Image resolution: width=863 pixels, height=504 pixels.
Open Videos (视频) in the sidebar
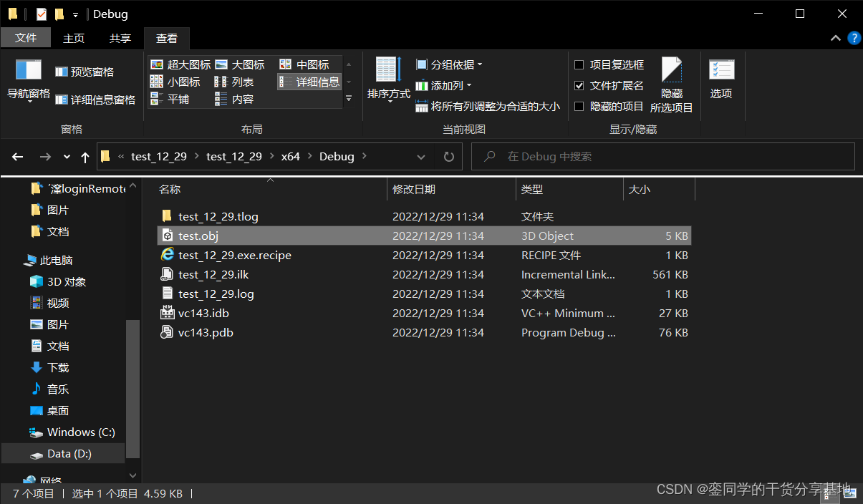click(x=49, y=303)
